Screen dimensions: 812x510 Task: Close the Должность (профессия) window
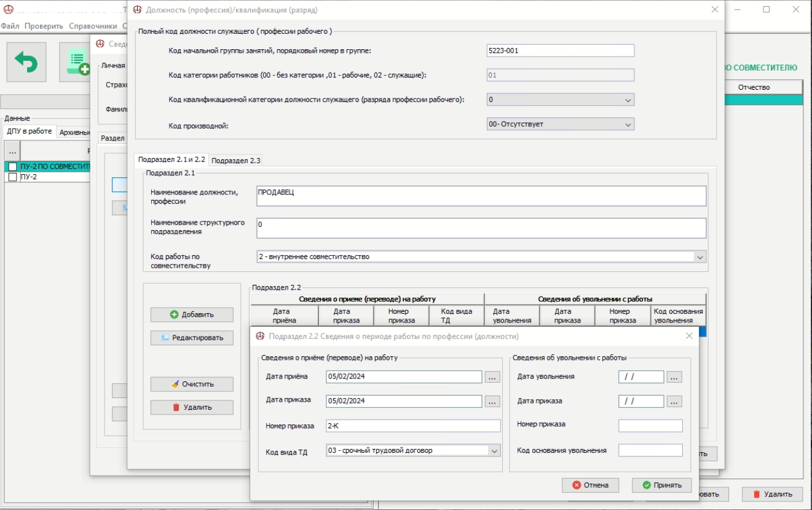point(714,10)
